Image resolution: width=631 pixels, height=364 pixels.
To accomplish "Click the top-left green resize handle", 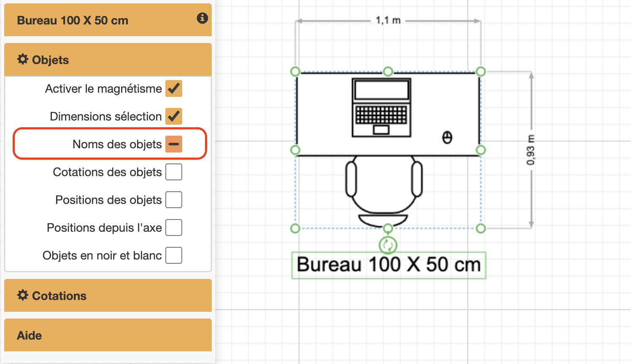I will [295, 72].
